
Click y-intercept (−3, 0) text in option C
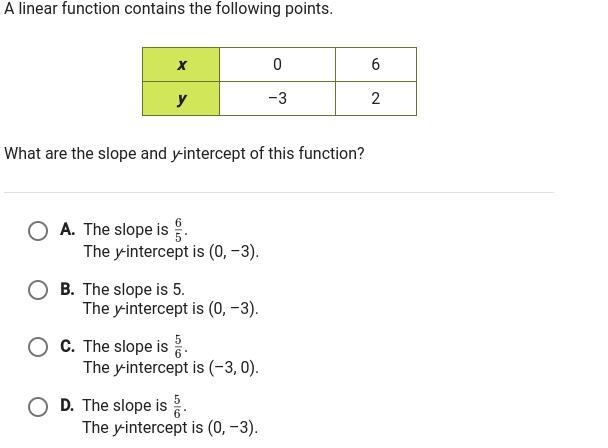tap(171, 367)
